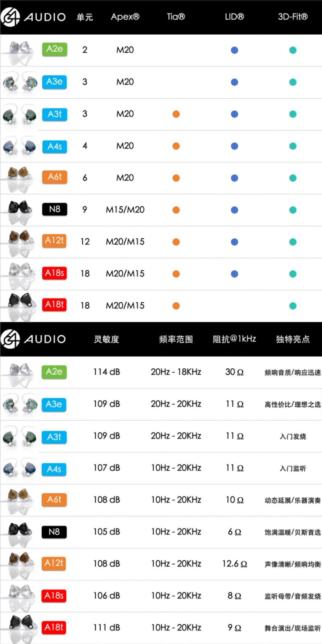Screen dimensions: 322x644
Task: Click the 8 Ω impedance value
Action: (234, 596)
